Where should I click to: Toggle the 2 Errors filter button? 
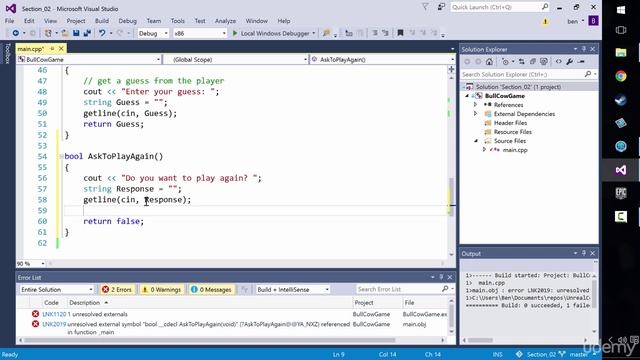pyautogui.click(x=117, y=289)
